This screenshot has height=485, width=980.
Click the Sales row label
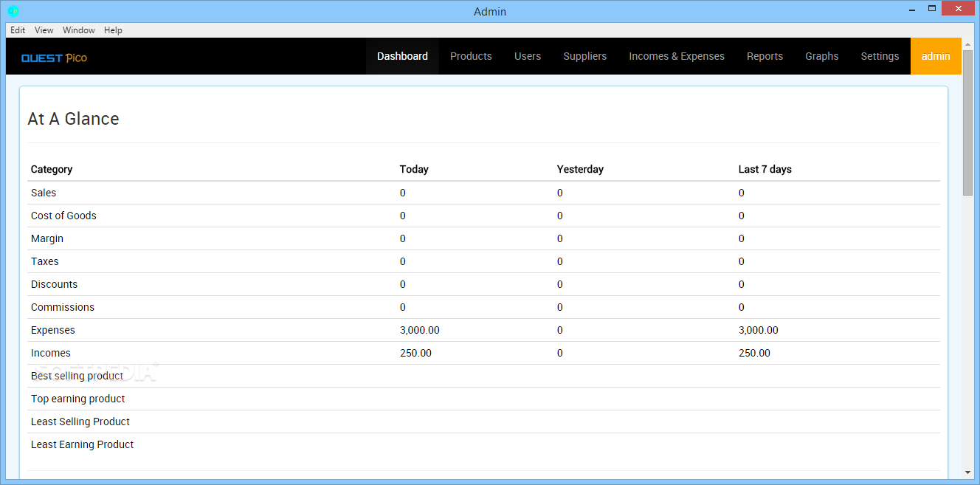[x=44, y=193]
